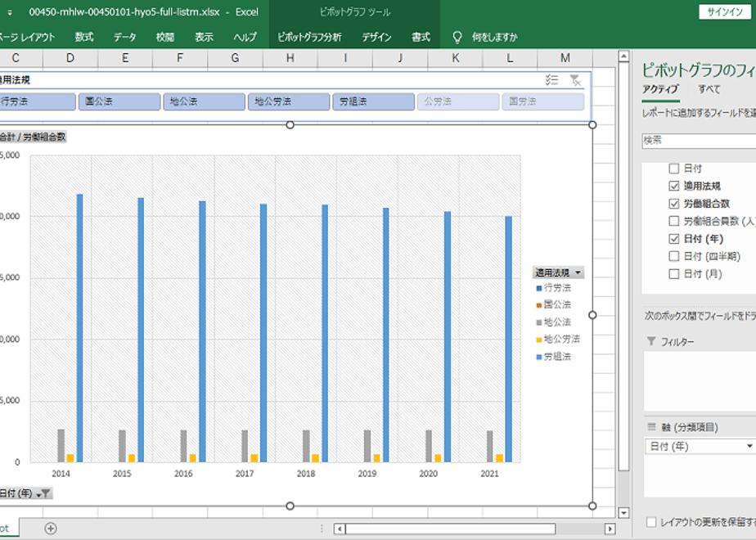Click the 行労法 legend color marker

[x=539, y=288]
